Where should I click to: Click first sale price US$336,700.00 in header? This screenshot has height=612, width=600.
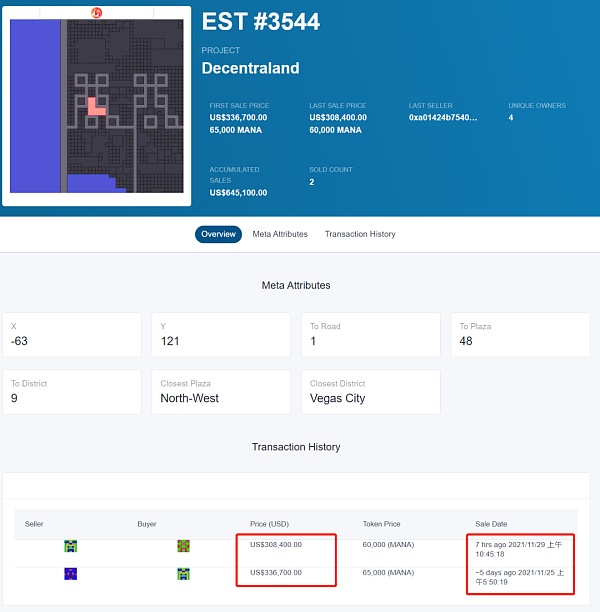point(238,117)
